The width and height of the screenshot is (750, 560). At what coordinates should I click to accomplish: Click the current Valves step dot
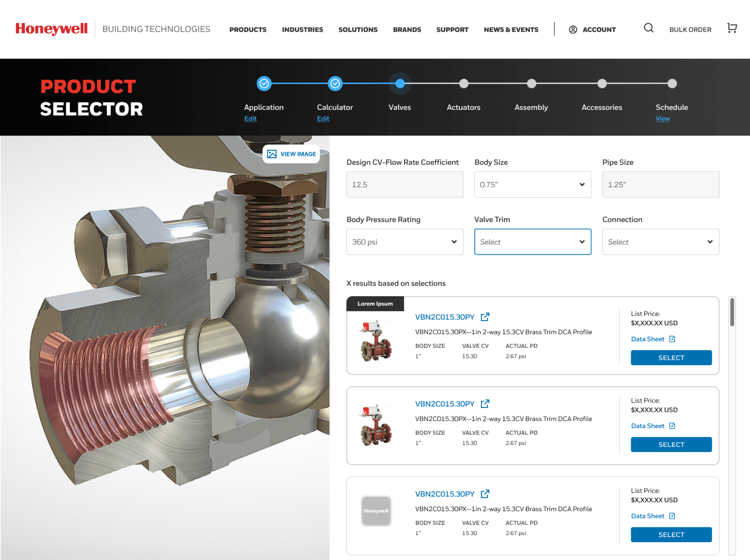click(x=400, y=83)
